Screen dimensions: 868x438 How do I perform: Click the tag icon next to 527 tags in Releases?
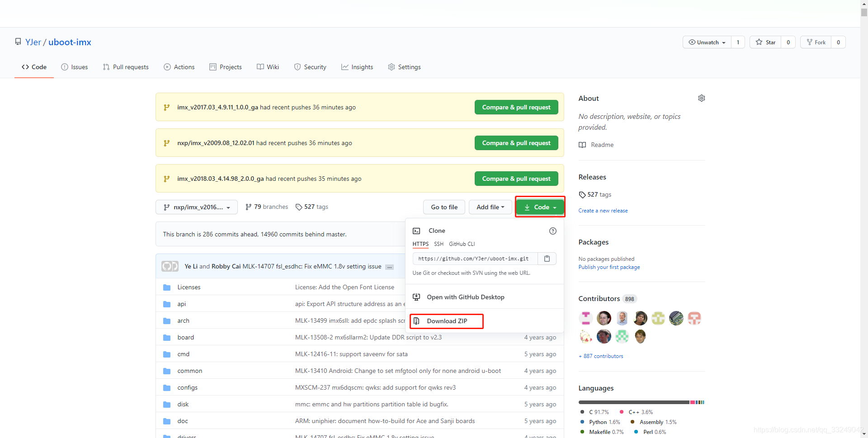point(582,195)
